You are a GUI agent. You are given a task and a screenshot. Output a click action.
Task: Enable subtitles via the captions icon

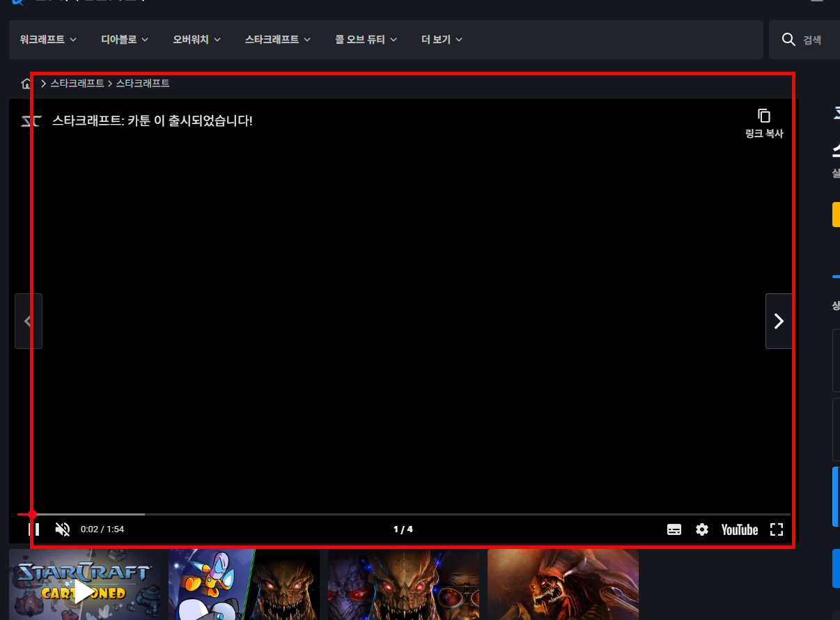pos(674,529)
